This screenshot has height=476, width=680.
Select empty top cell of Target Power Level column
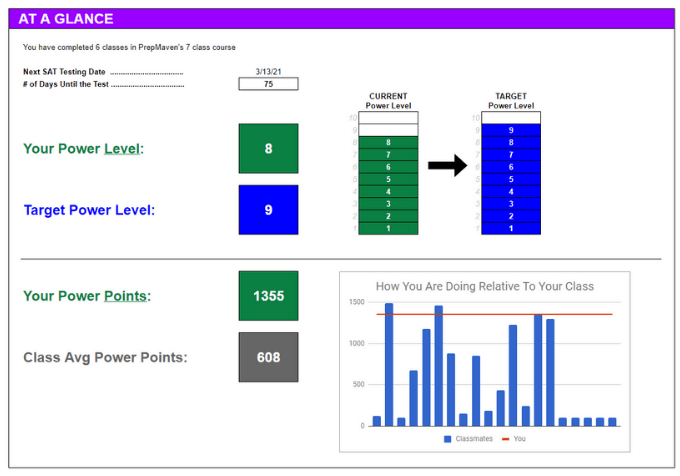(x=511, y=118)
